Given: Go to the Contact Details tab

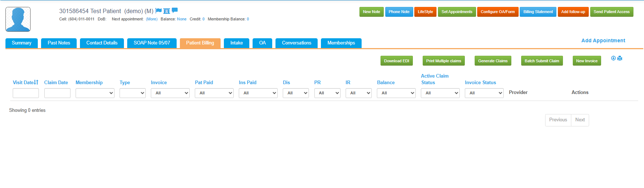Looking at the screenshot, I should (x=102, y=43).
